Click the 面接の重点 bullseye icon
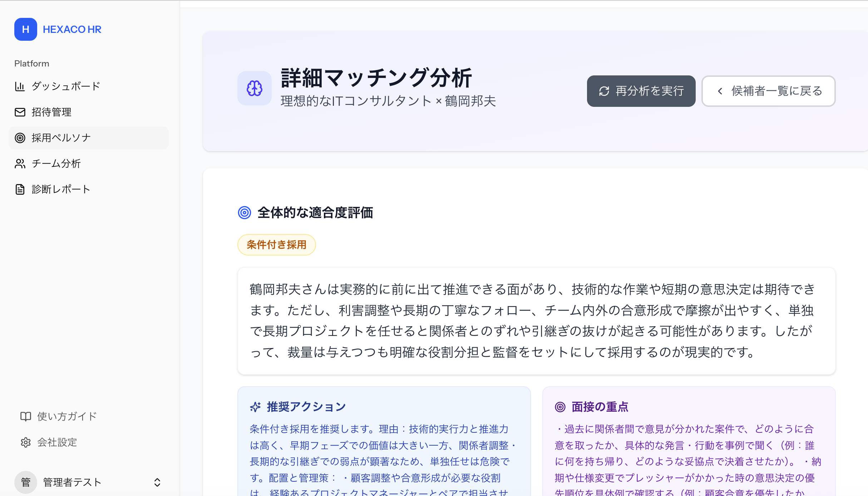 pyautogui.click(x=560, y=407)
